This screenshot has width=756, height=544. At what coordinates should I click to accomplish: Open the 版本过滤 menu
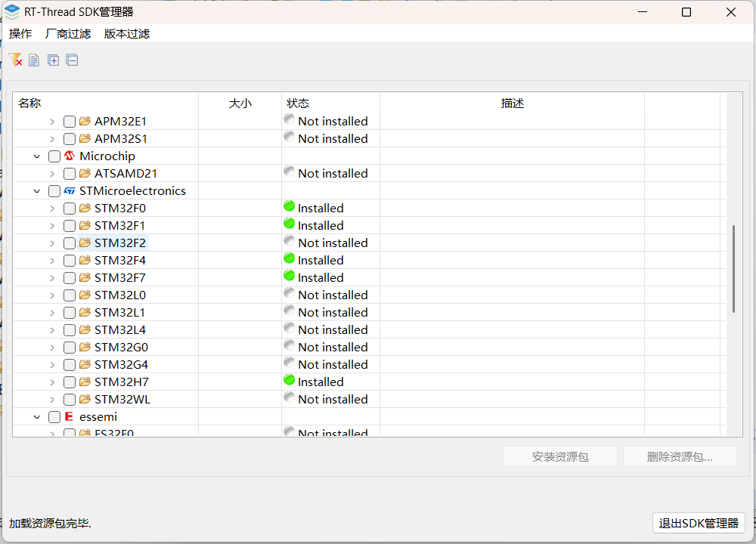[127, 33]
